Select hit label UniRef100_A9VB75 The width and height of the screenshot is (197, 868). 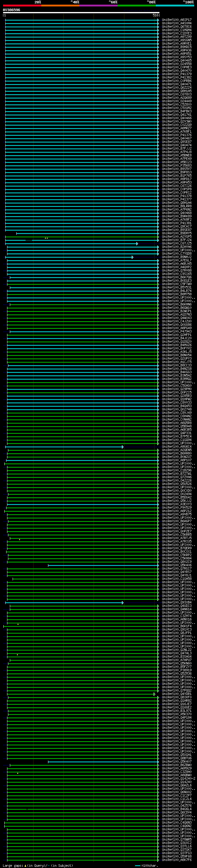tap(176, 514)
